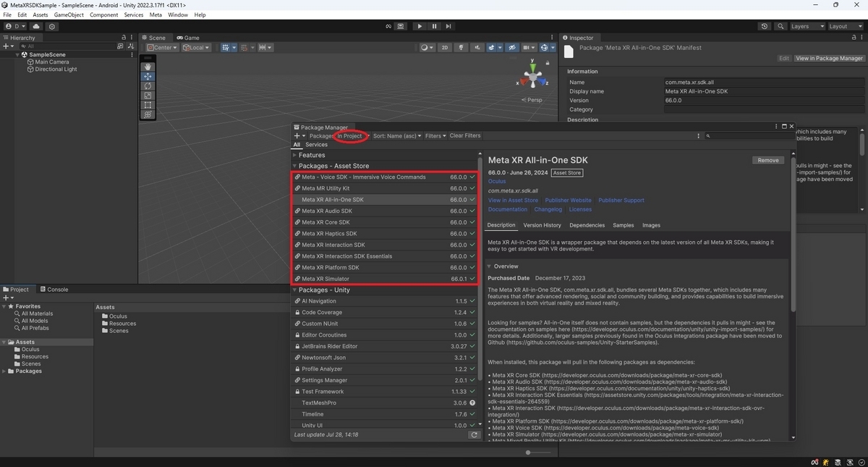Screen dimensions: 868x467
Task: Switch to the Game tab
Action: (188, 38)
